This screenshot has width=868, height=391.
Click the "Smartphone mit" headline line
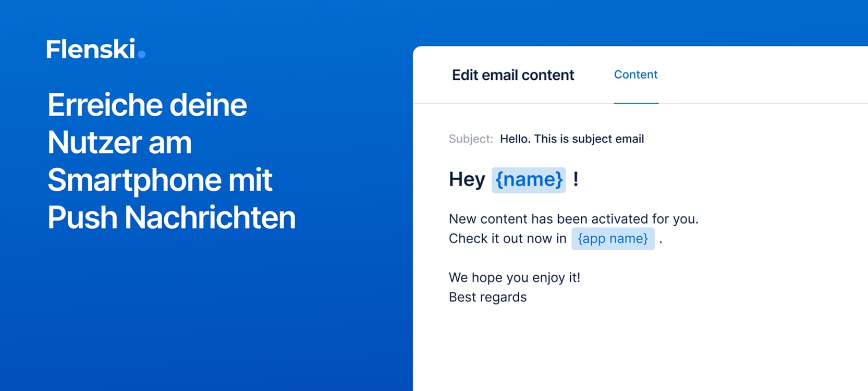(x=160, y=180)
